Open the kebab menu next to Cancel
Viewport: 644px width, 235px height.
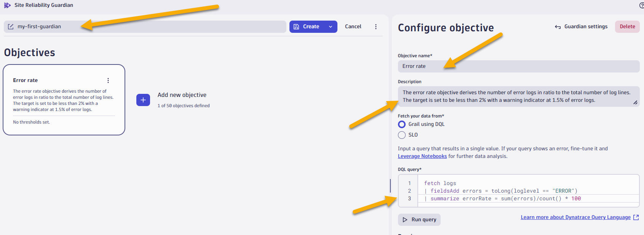click(376, 27)
